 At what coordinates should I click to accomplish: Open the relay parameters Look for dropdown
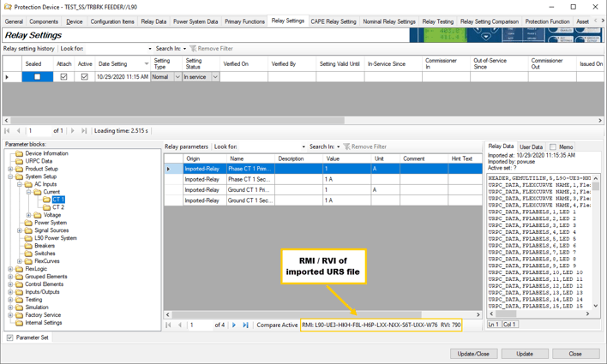303,147
